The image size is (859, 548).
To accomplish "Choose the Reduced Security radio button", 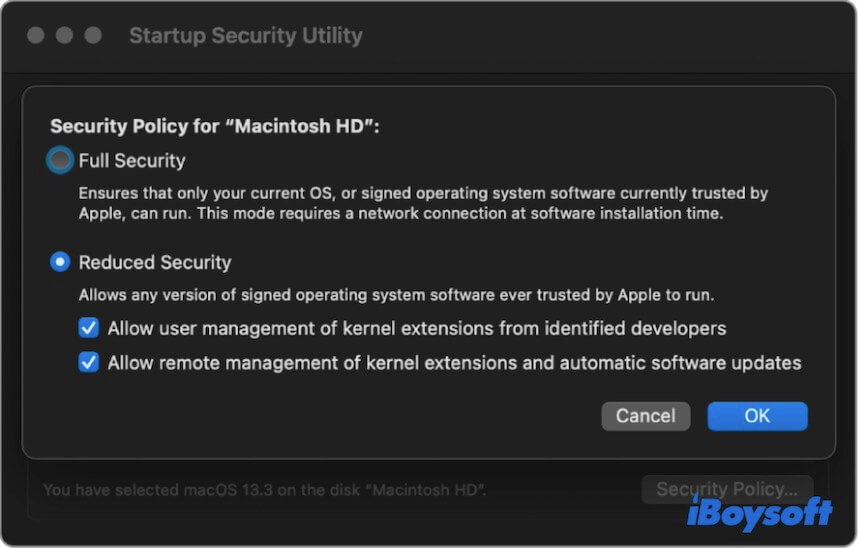I will (61, 262).
